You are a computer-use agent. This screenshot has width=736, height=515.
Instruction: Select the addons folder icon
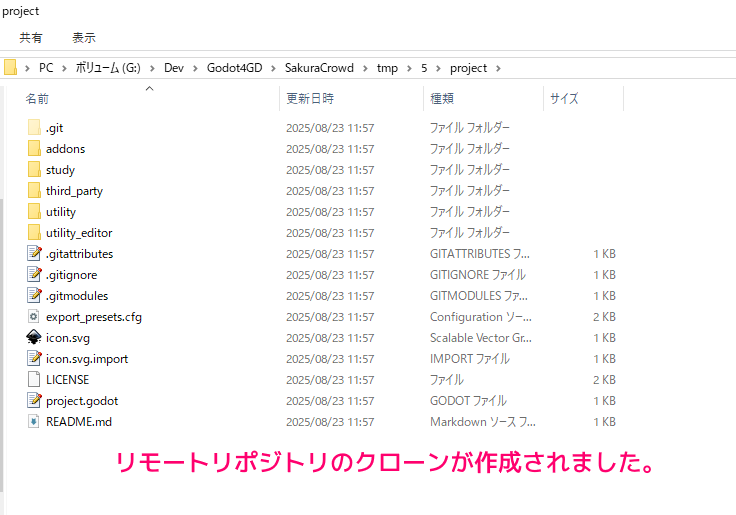34,149
